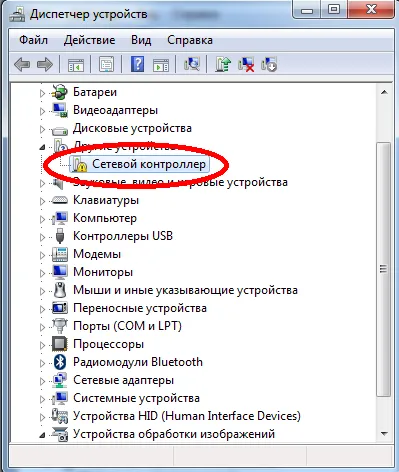Select the Переносные устройства item
399x472 pixels.
140,308
